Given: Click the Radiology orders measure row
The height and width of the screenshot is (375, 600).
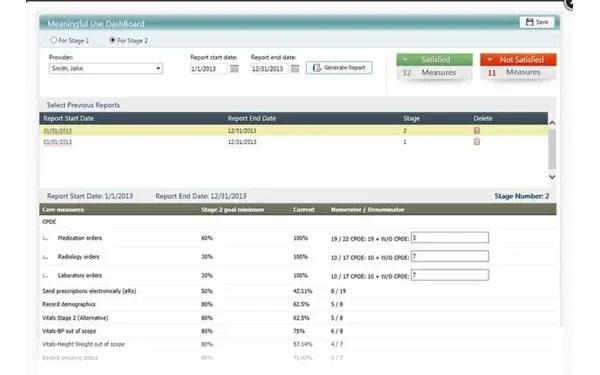Looking at the screenshot, I should (298, 257).
